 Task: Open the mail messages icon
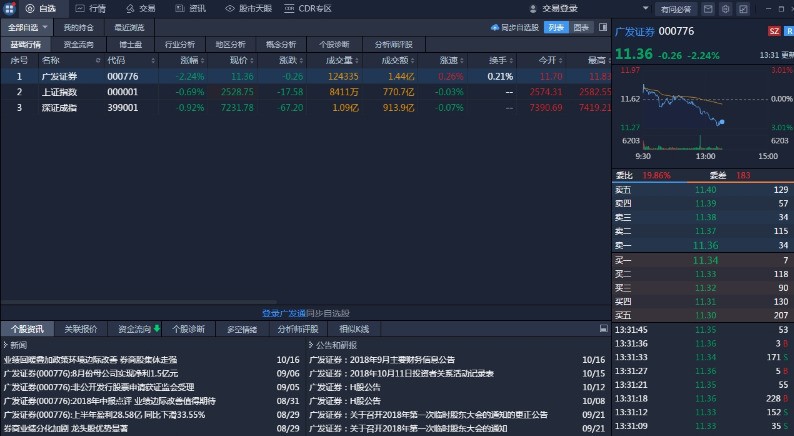(x=708, y=9)
